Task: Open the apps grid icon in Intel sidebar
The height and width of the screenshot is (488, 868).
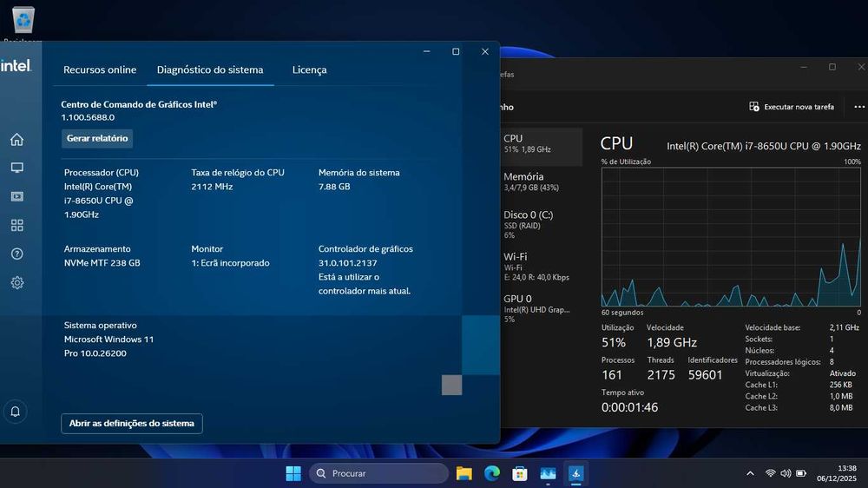Action: coord(16,226)
